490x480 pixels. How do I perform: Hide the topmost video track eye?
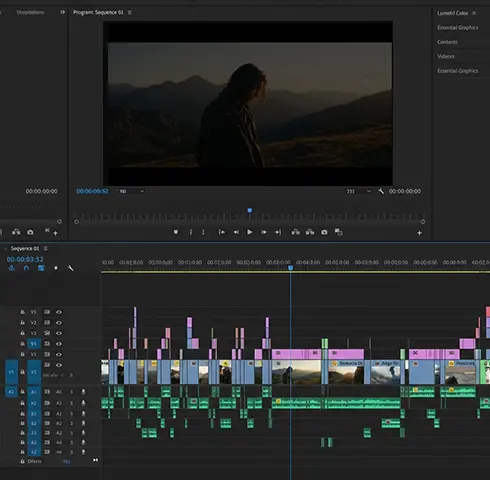coord(59,312)
